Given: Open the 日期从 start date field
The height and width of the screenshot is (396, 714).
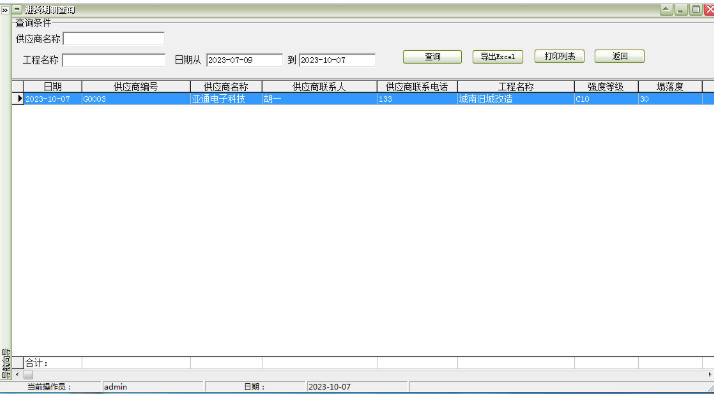Looking at the screenshot, I should [245, 60].
